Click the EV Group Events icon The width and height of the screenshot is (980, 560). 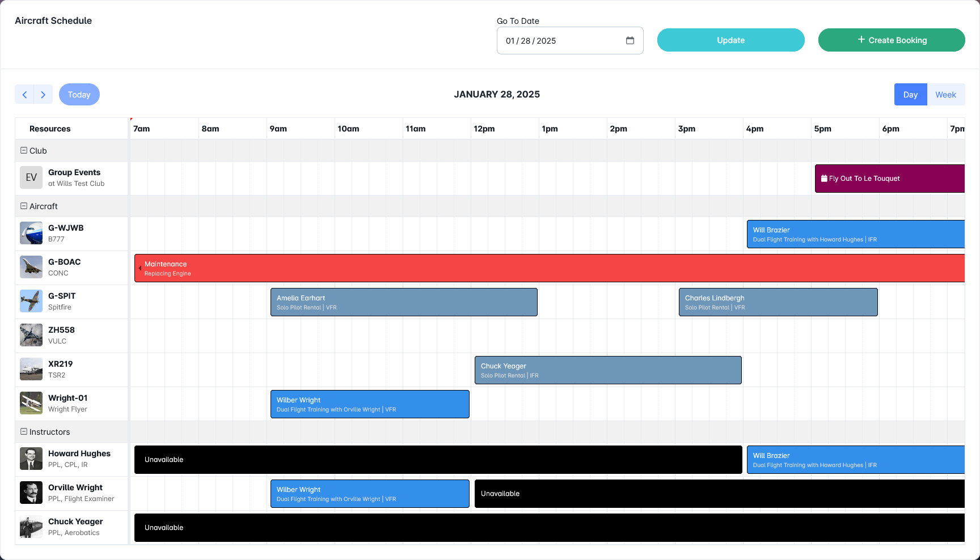[x=31, y=177]
